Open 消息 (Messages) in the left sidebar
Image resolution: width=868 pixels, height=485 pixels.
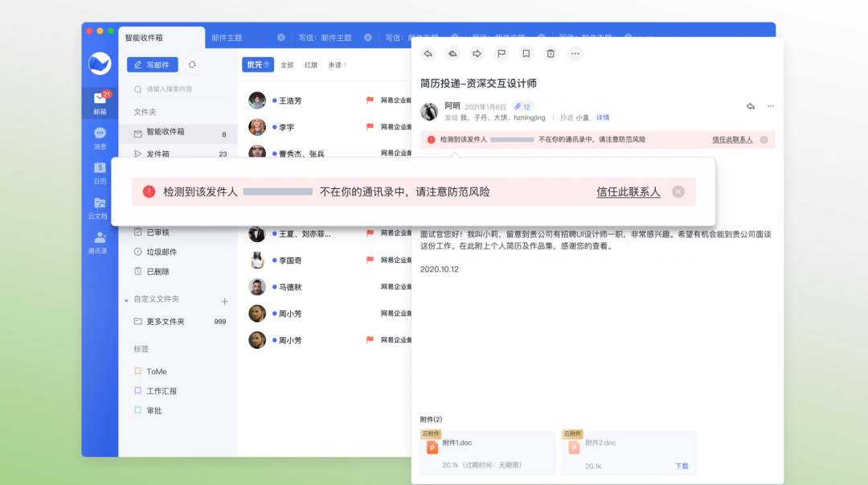coord(99,139)
